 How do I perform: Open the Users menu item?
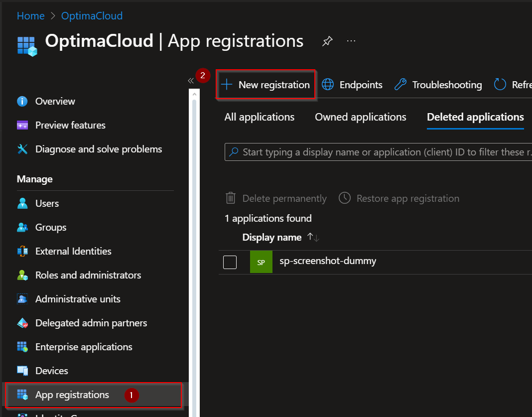click(47, 203)
